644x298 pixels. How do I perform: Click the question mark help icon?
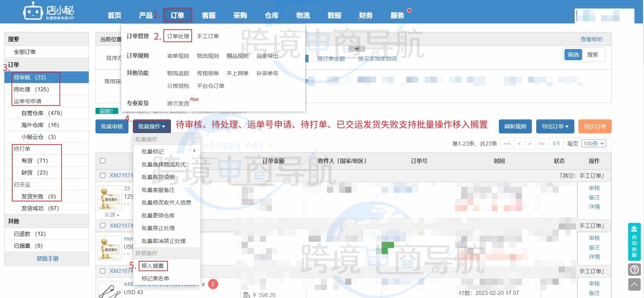pos(634,270)
